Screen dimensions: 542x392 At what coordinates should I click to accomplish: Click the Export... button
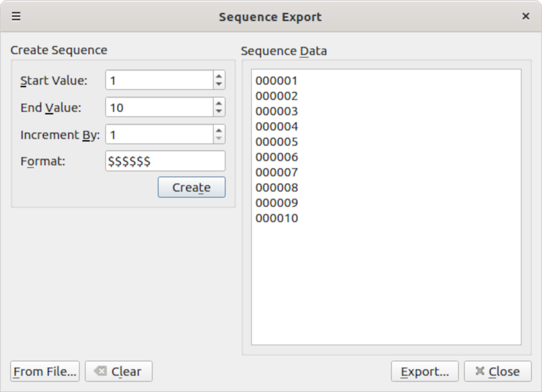click(x=425, y=372)
